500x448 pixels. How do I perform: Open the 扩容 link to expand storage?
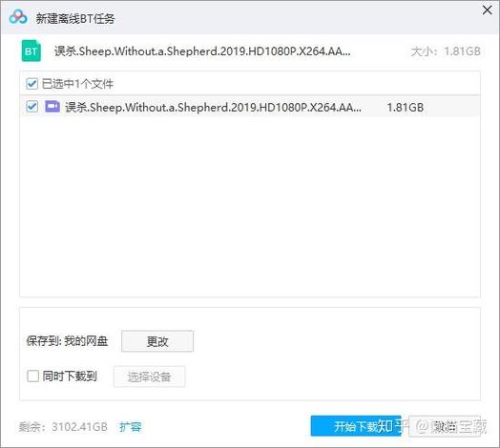pyautogui.click(x=130, y=427)
